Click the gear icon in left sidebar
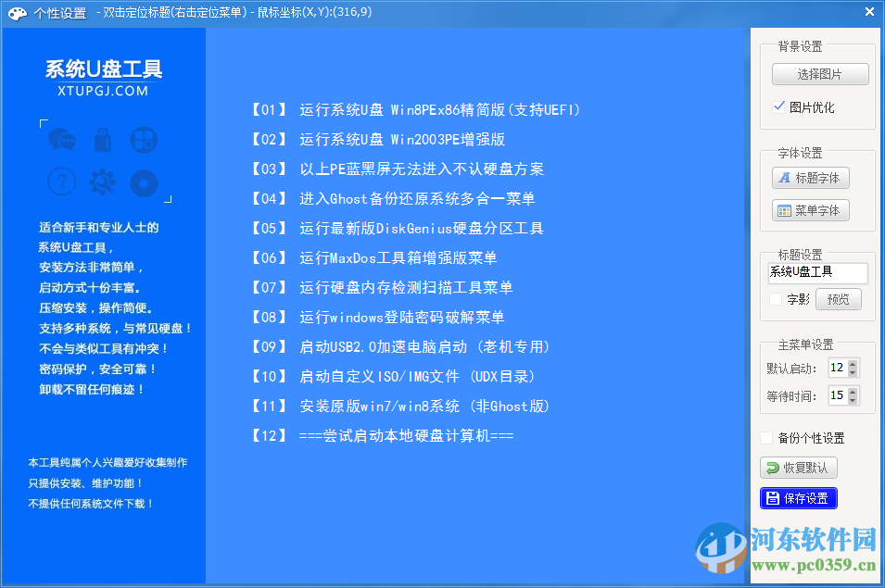The image size is (885, 588). [x=103, y=183]
